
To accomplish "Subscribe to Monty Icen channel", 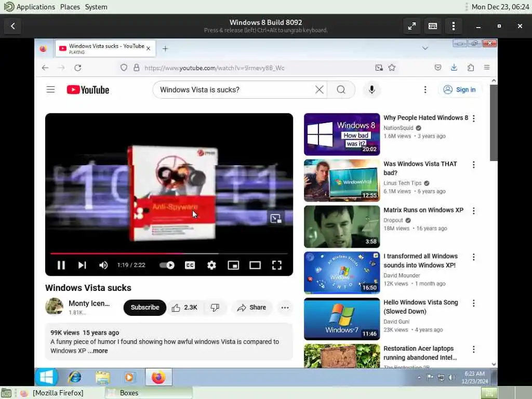I will (145, 308).
